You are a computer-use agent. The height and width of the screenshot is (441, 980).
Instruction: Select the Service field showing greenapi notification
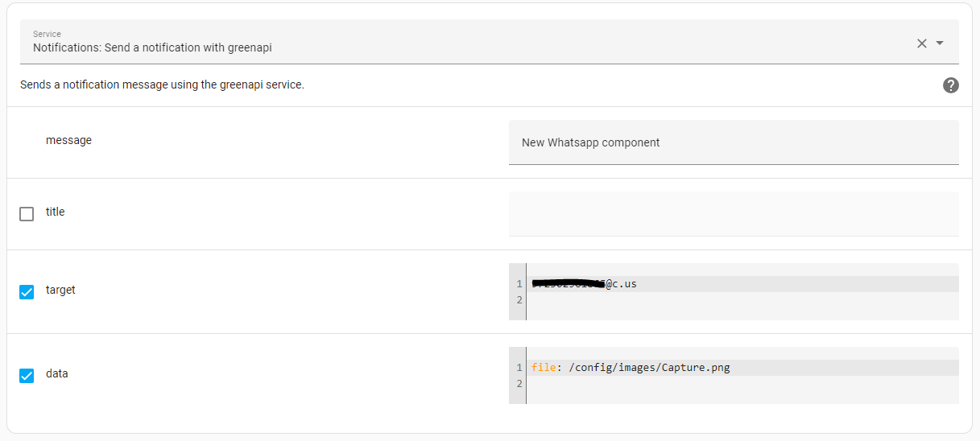490,42
